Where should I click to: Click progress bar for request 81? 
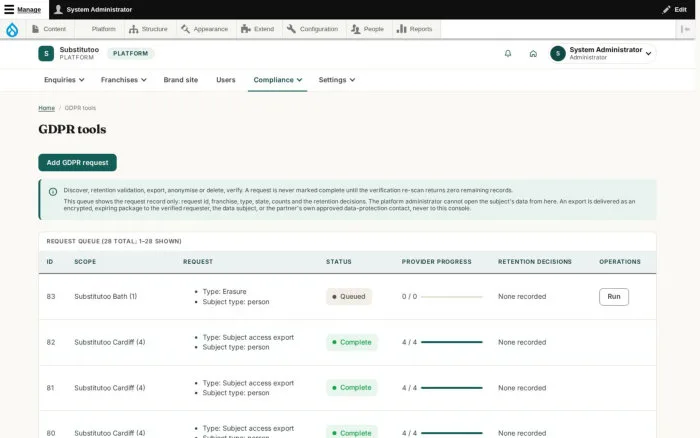(x=451, y=388)
